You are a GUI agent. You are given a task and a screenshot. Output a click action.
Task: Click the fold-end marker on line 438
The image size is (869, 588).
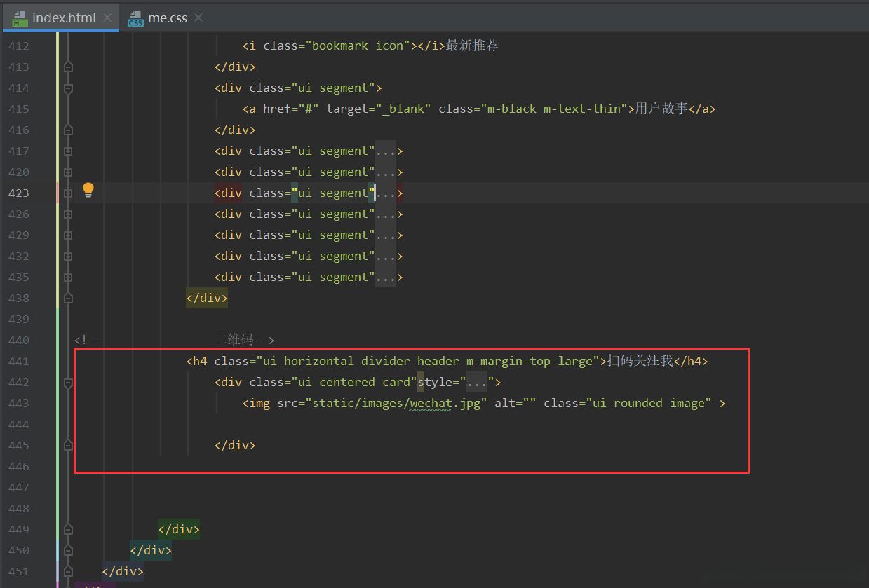point(68,298)
